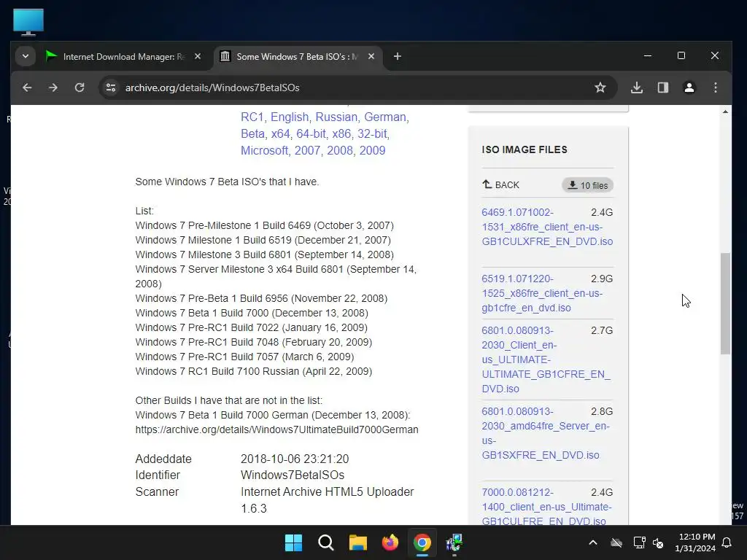Bookmark this page with the star icon
The width and height of the screenshot is (747, 560).
click(x=600, y=87)
